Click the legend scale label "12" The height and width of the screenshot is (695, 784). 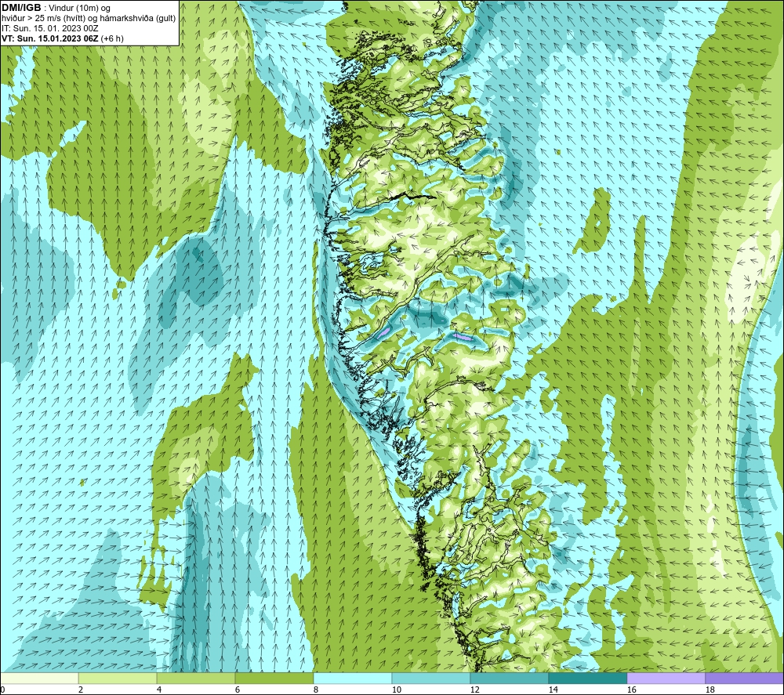tap(474, 690)
